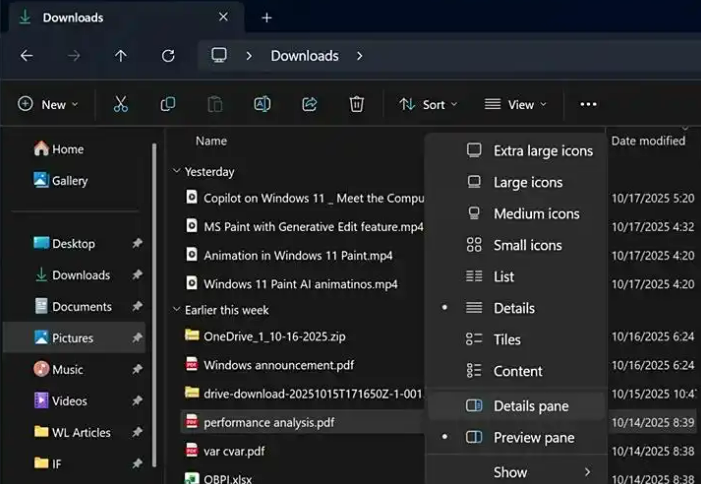701x484 pixels.
Task: Toggle the Preview pane option
Action: (x=533, y=438)
